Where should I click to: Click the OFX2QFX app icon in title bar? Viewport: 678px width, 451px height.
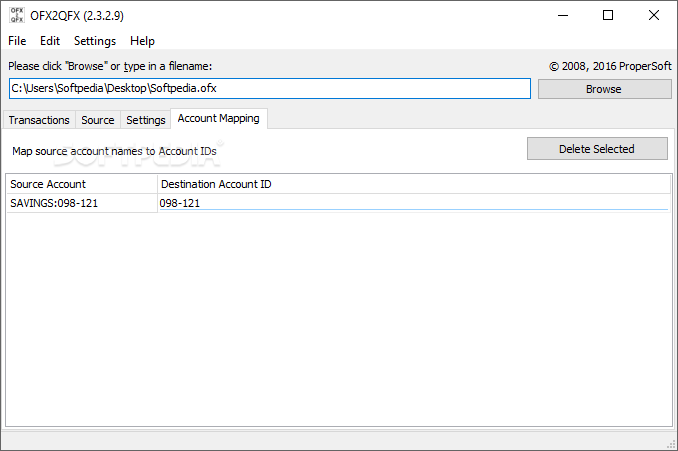point(17,15)
